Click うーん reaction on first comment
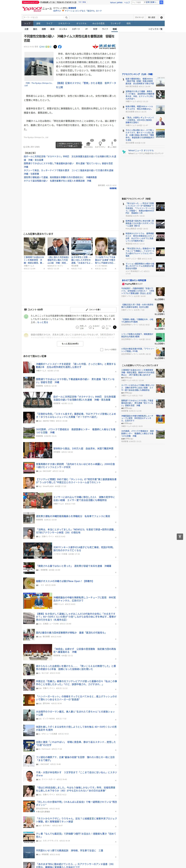This screenshot has height=868, width=186. [x=107, y=327]
